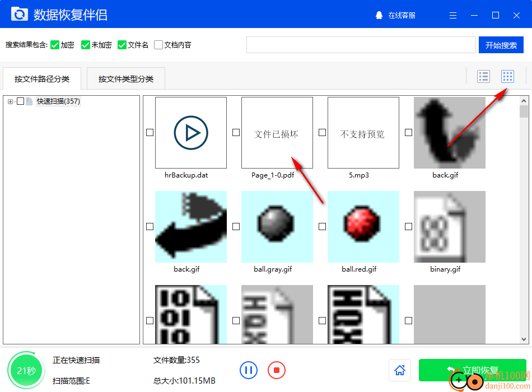The width and height of the screenshot is (532, 392).
Task: Click into the search input field
Action: coord(361,45)
